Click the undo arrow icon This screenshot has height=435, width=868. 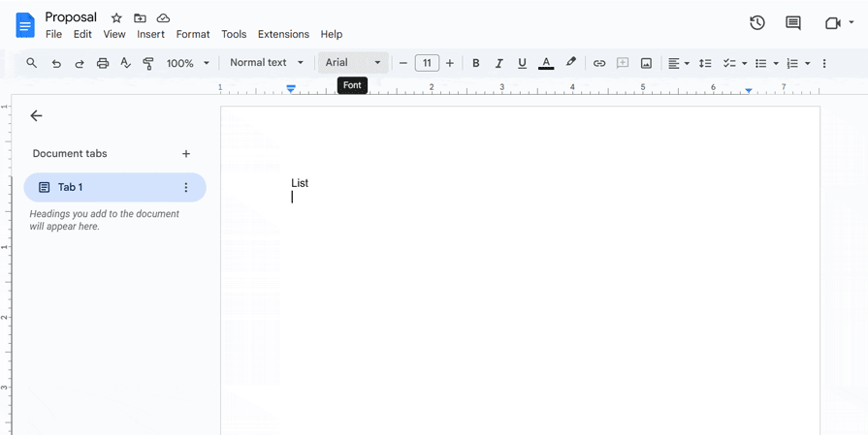pos(56,63)
